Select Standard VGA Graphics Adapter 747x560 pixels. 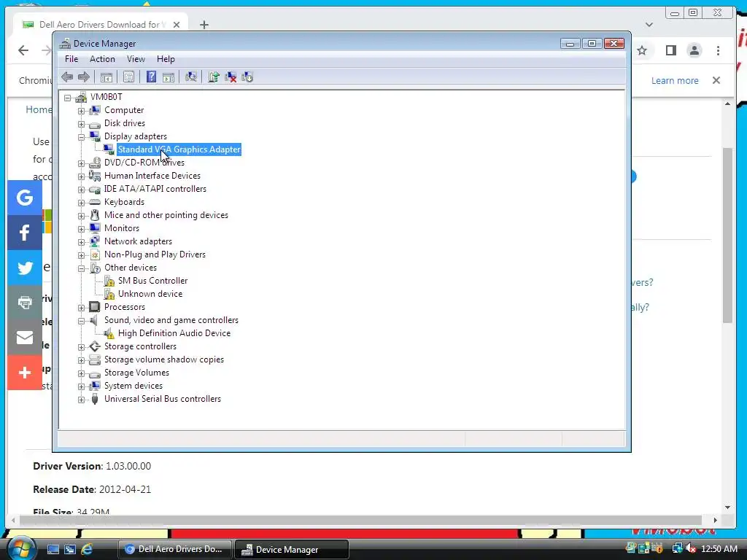tap(179, 149)
